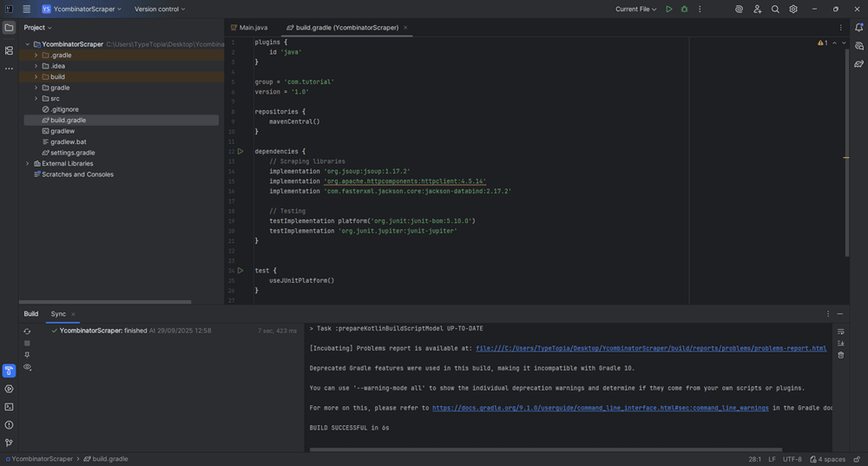
Task: Open the Version control dropdown
Action: 160,10
